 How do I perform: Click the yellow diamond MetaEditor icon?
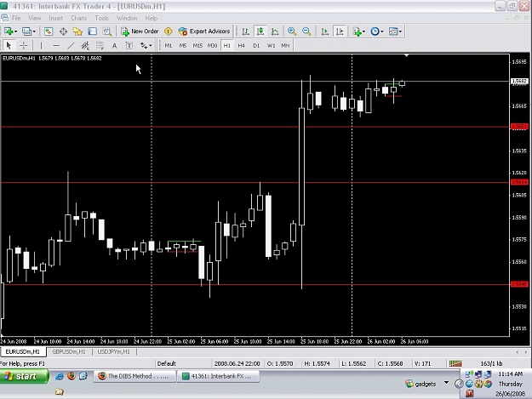(168, 31)
